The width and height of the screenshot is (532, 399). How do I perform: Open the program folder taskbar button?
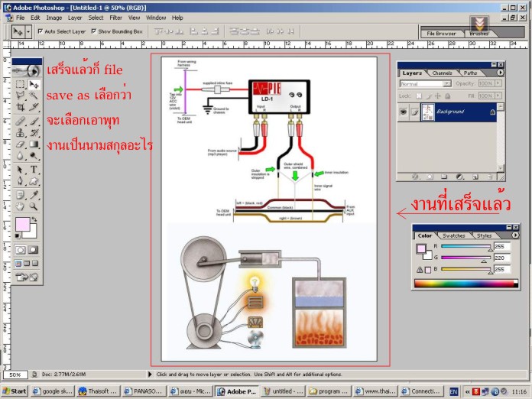point(329,391)
